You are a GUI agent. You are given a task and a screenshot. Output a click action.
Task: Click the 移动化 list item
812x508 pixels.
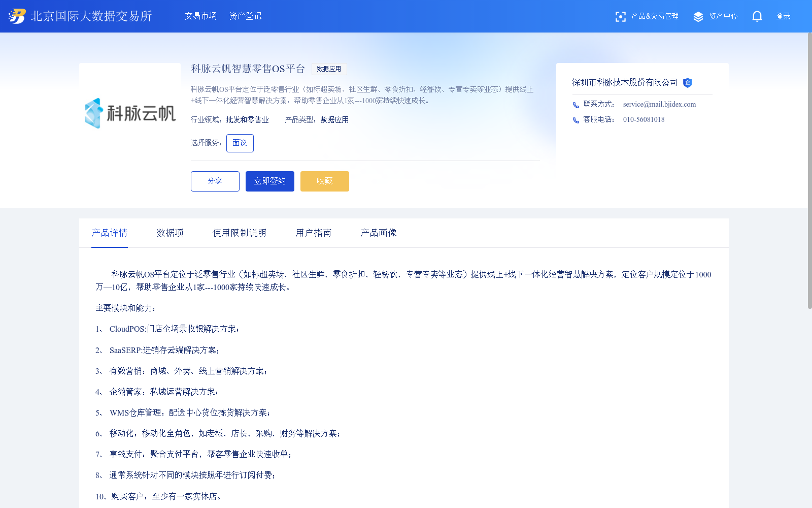(218, 434)
